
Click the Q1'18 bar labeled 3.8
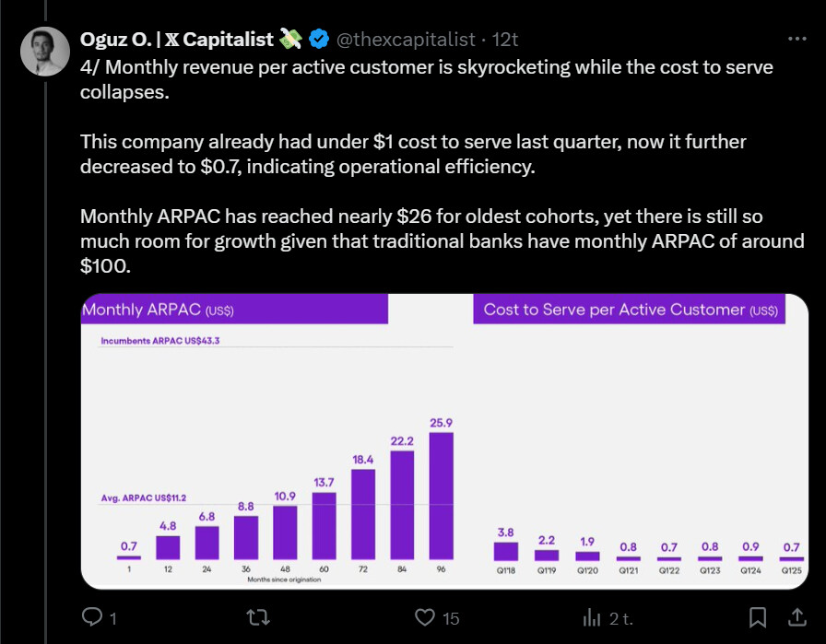(x=506, y=551)
